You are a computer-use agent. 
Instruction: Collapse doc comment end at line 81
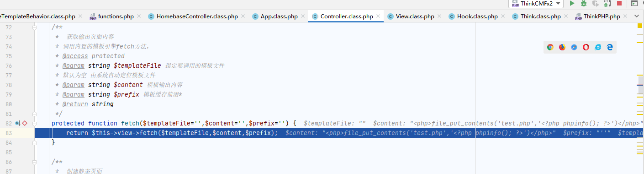pos(34,114)
